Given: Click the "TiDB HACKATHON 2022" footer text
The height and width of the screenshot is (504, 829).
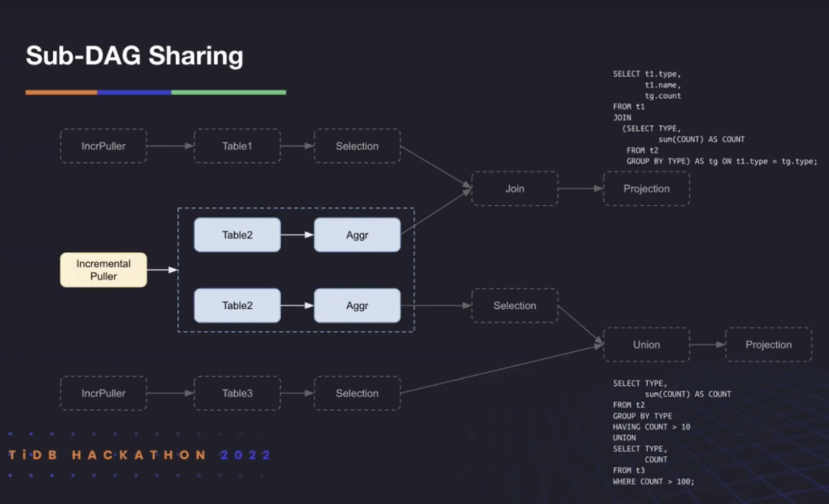Looking at the screenshot, I should click(x=140, y=455).
